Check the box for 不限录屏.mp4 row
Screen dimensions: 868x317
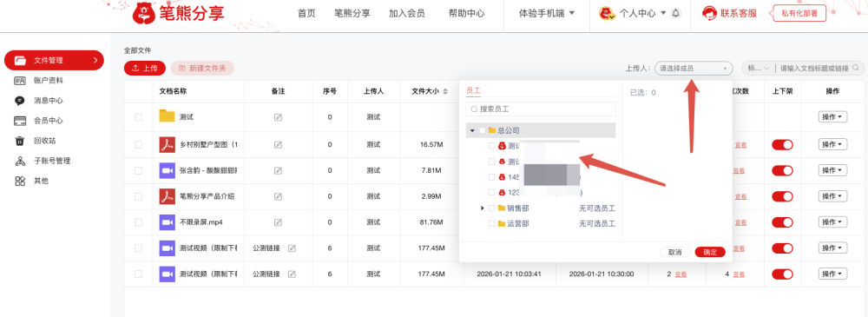pos(138,222)
